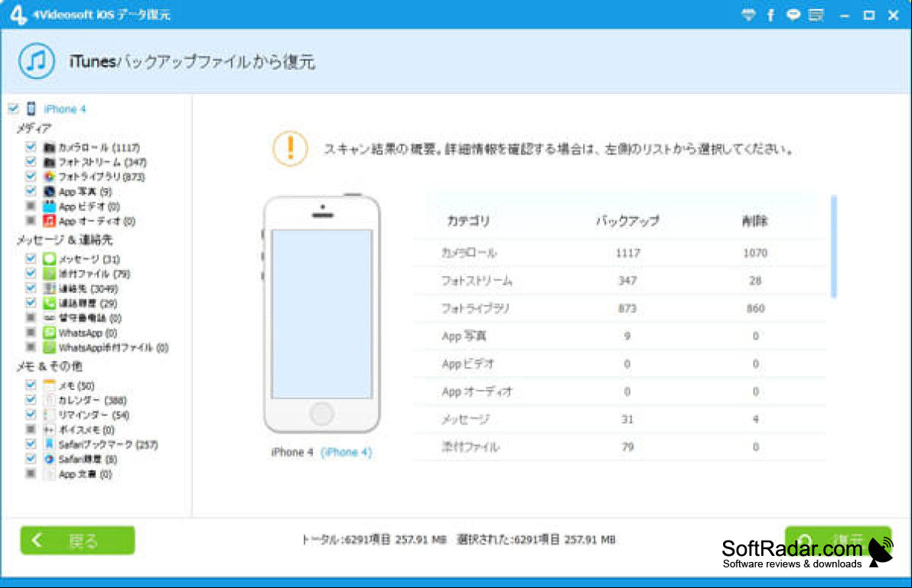The width and height of the screenshot is (912, 588).
Task: Click deleted count 860 in the table
Action: coord(756,308)
